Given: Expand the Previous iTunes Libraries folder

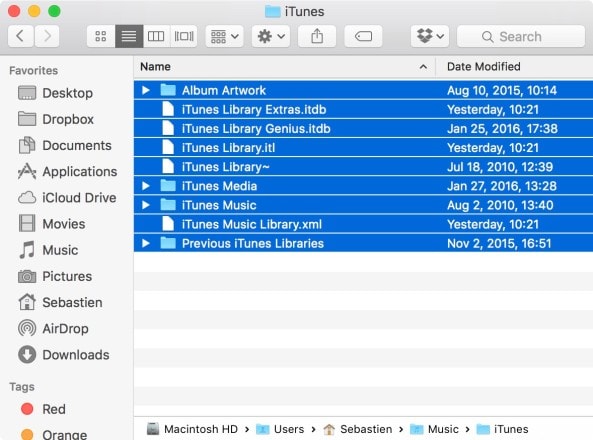Looking at the screenshot, I should click(146, 243).
